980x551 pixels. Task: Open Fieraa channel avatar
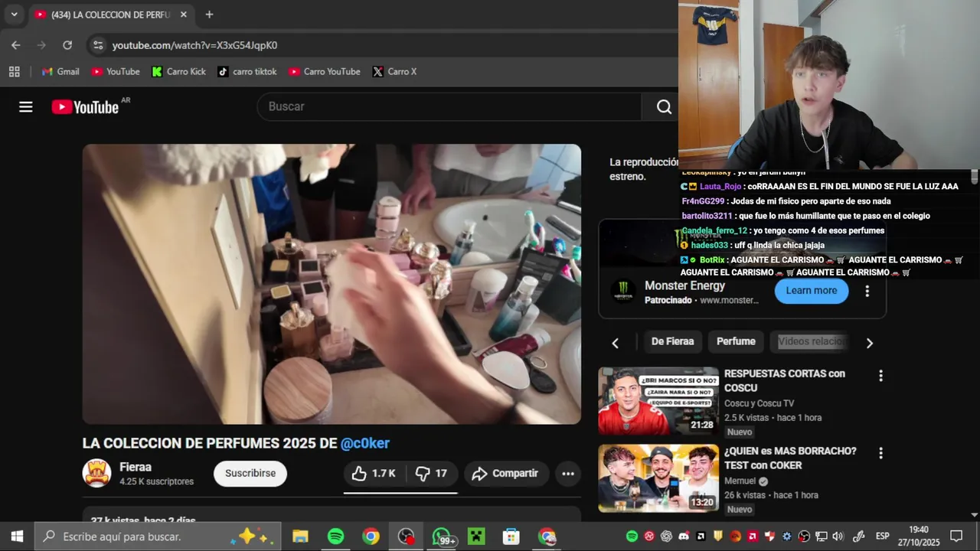[97, 474]
